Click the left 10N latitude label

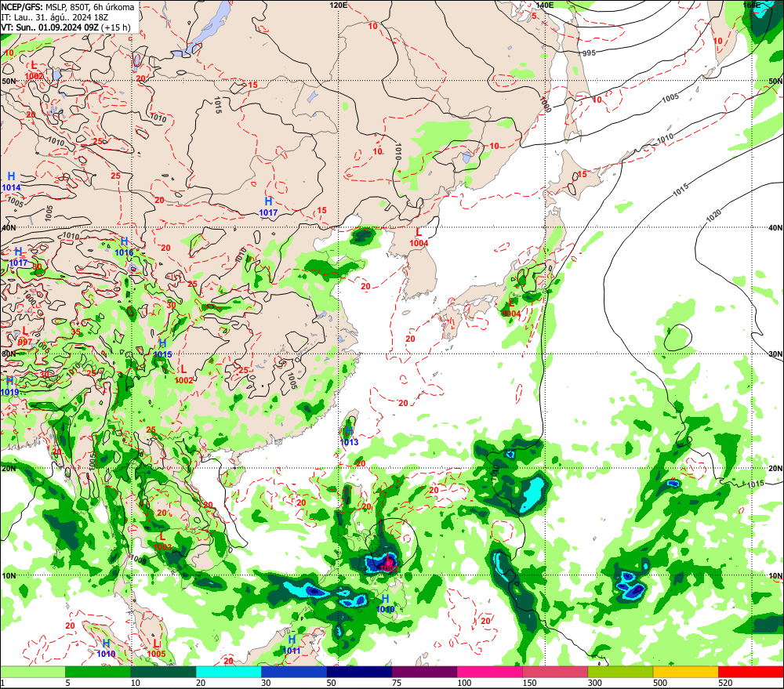[x=8, y=575]
